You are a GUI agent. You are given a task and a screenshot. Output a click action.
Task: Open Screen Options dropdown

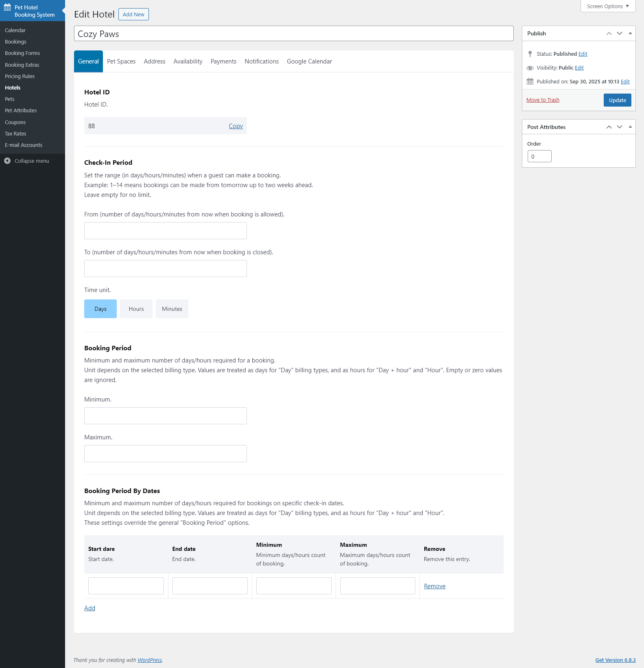608,6
